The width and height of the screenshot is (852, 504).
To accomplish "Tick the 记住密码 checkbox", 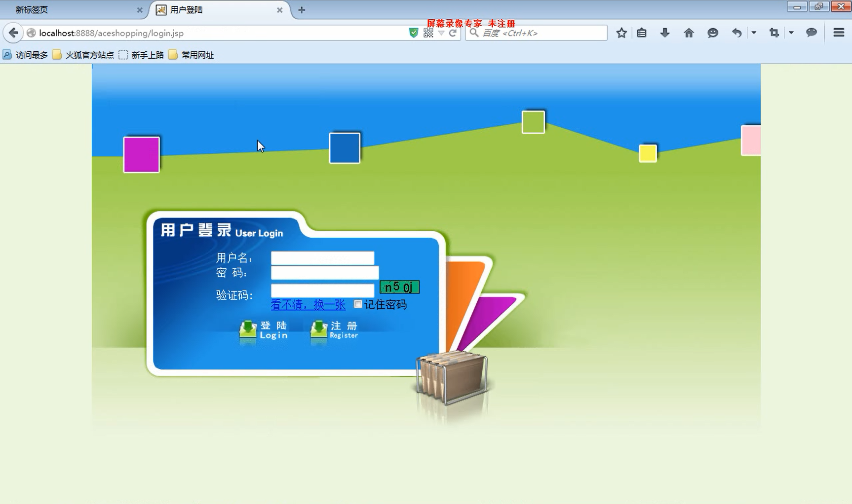I will click(x=358, y=304).
